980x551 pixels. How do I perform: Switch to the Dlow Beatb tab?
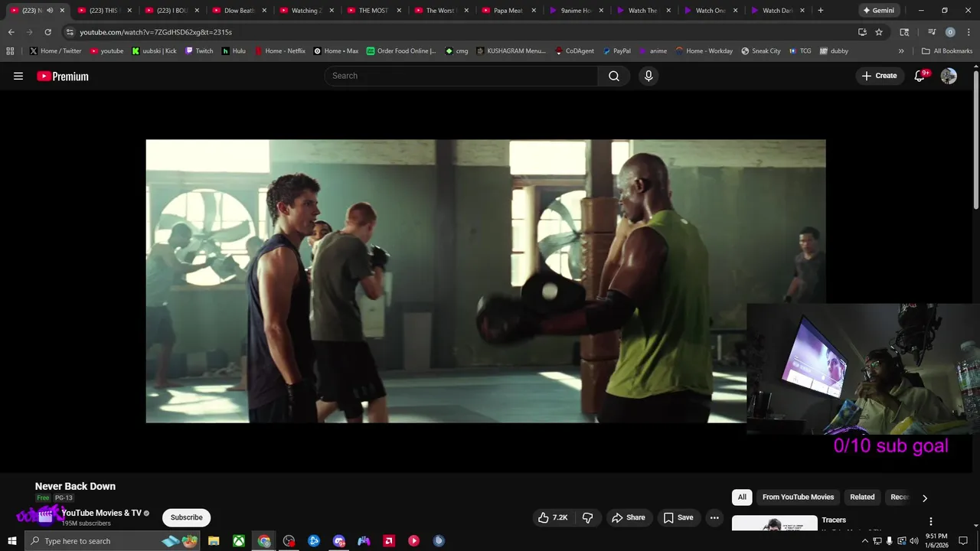[239, 11]
